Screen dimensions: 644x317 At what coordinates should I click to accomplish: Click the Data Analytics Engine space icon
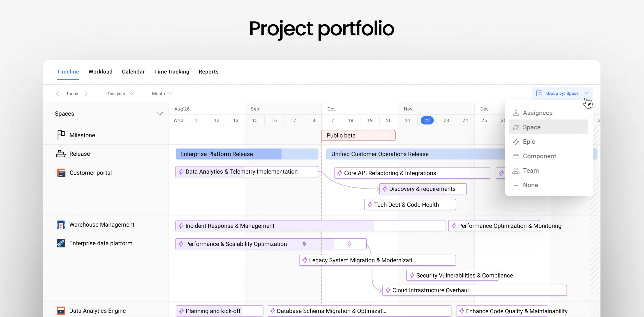(61, 311)
